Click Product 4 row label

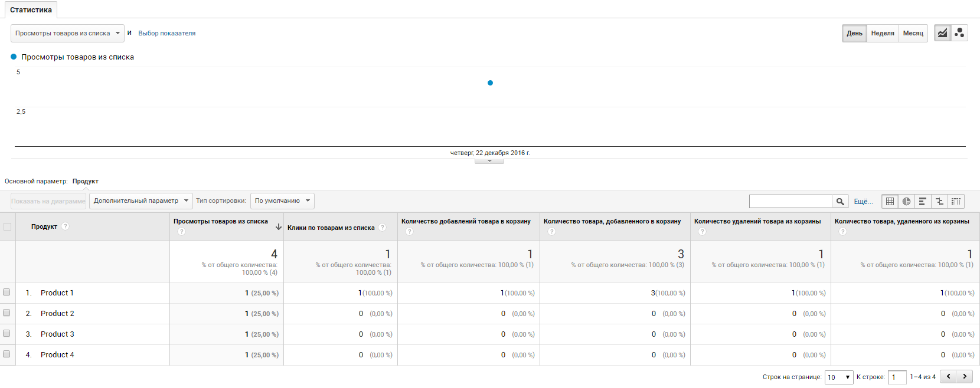click(x=57, y=354)
